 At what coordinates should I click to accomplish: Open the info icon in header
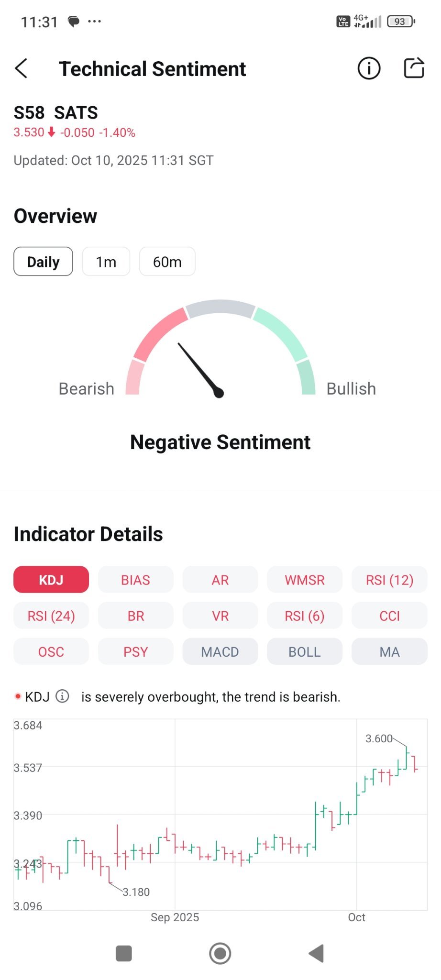click(369, 68)
